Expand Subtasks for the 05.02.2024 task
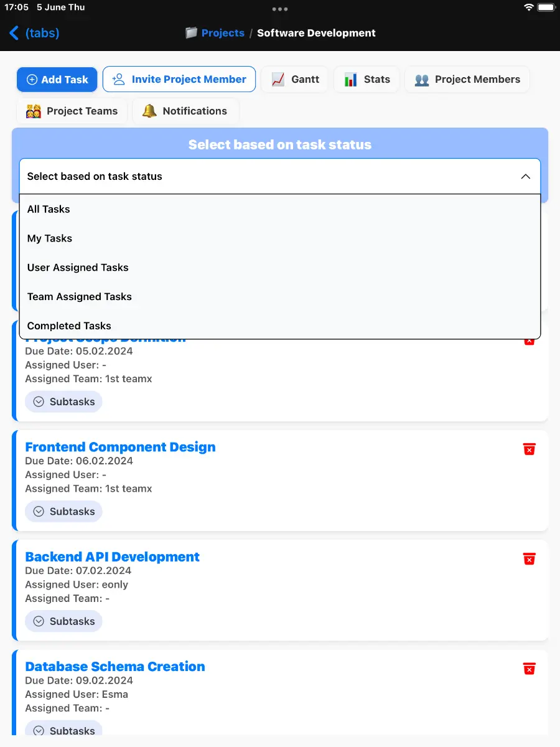Screen dimensions: 560x747 coord(63,402)
